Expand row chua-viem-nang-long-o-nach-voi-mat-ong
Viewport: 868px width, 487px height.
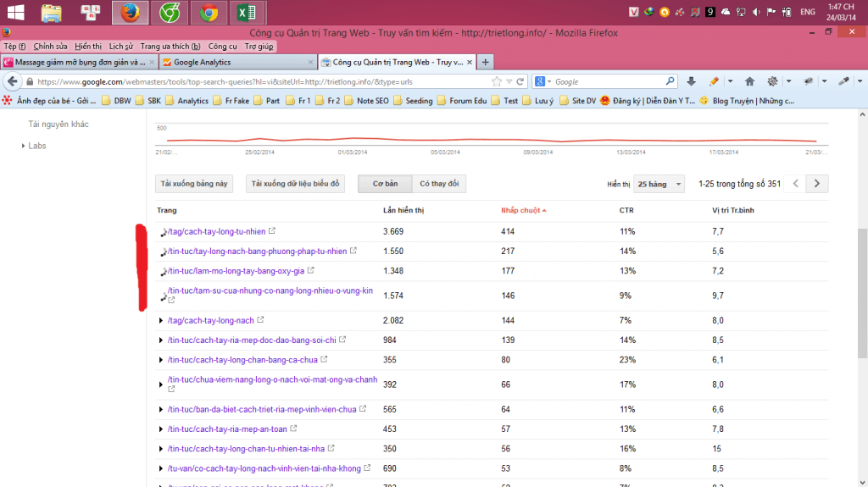coord(160,385)
